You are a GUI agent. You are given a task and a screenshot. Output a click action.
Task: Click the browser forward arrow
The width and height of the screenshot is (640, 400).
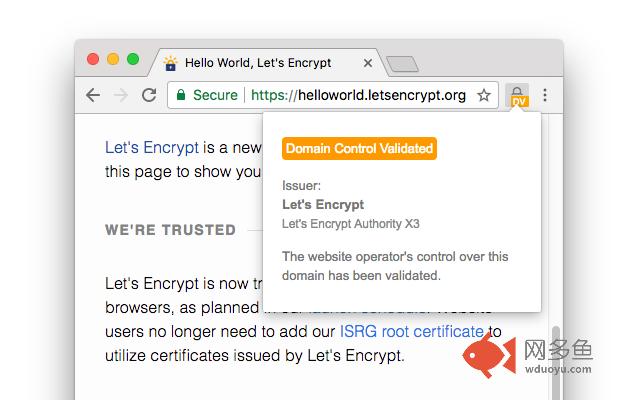pos(121,95)
